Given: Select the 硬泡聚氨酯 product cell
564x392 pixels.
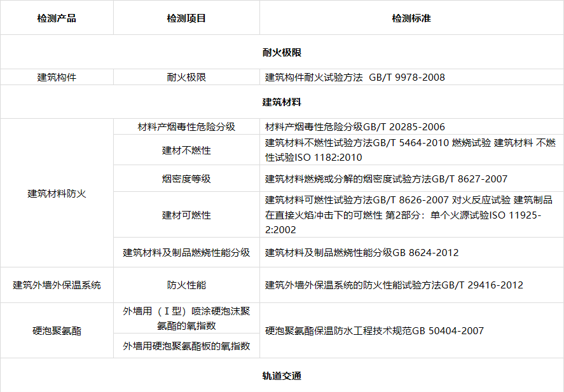Looking at the screenshot, I should pyautogui.click(x=57, y=330).
